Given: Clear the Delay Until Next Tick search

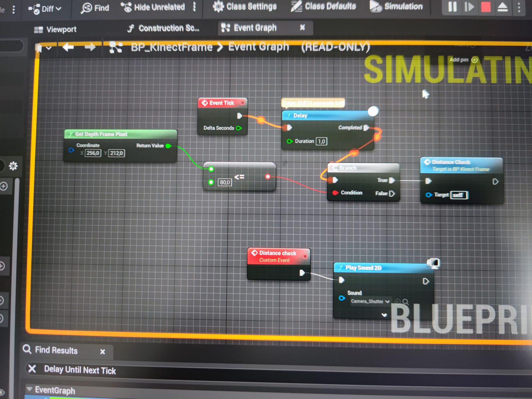Looking at the screenshot, I should (32, 369).
